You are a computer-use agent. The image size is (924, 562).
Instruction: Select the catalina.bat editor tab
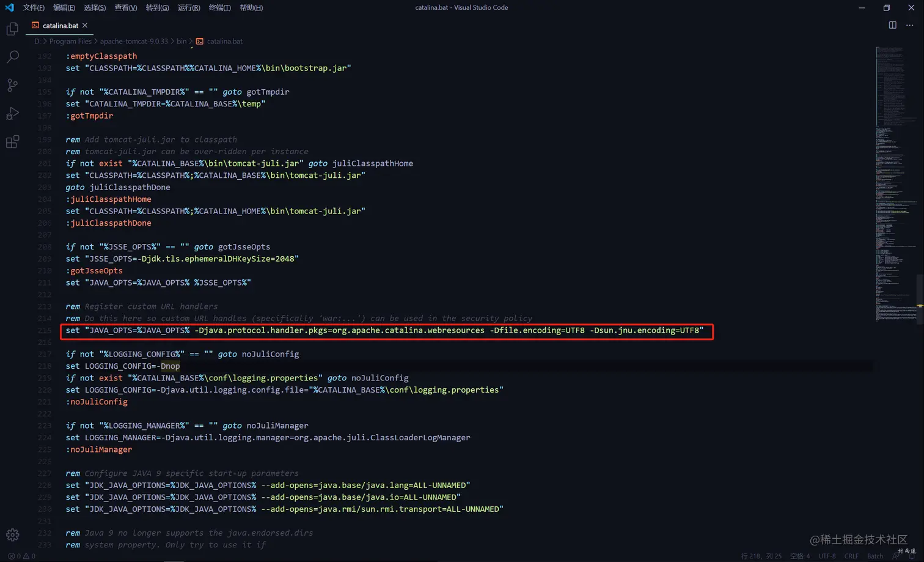[x=60, y=25]
